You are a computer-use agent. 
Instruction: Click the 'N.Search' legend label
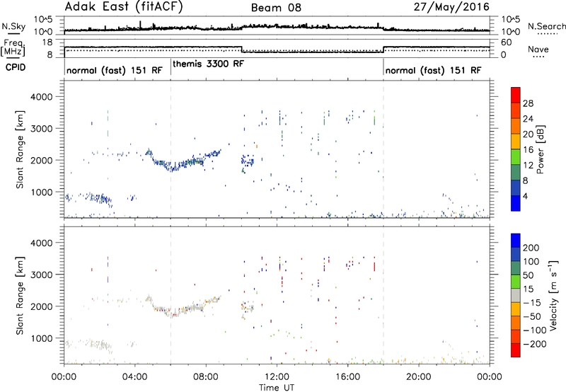click(x=546, y=26)
